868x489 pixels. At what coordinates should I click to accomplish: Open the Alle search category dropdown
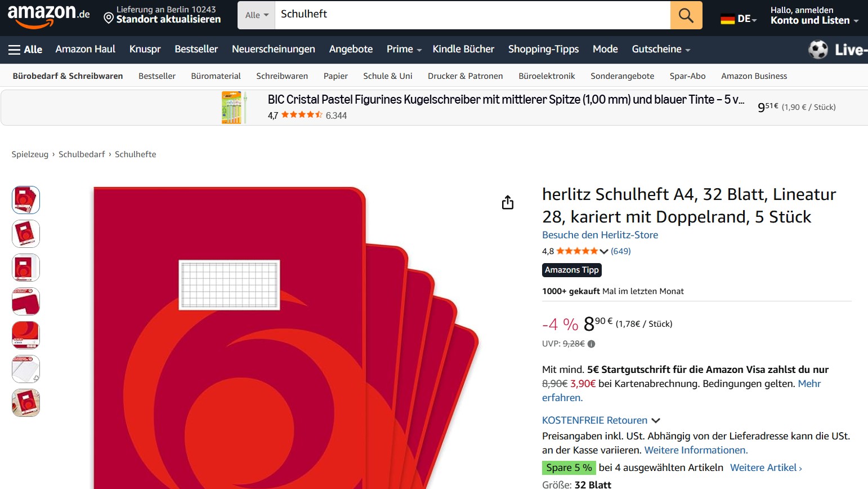tap(257, 15)
